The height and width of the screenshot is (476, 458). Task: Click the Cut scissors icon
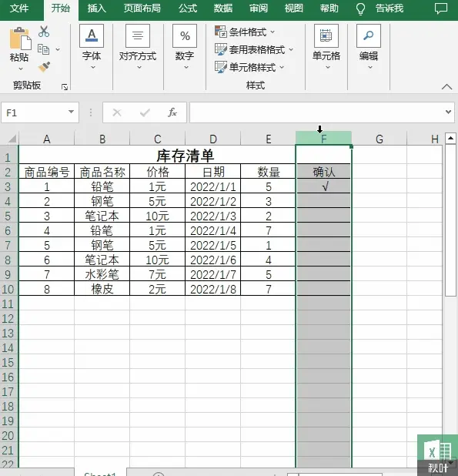click(44, 32)
